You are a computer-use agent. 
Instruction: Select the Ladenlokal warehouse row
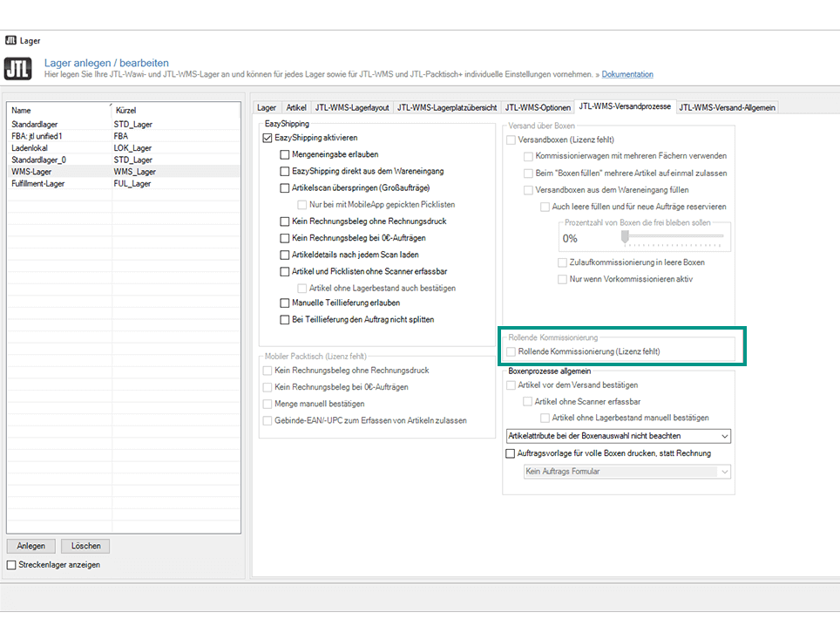point(31,148)
